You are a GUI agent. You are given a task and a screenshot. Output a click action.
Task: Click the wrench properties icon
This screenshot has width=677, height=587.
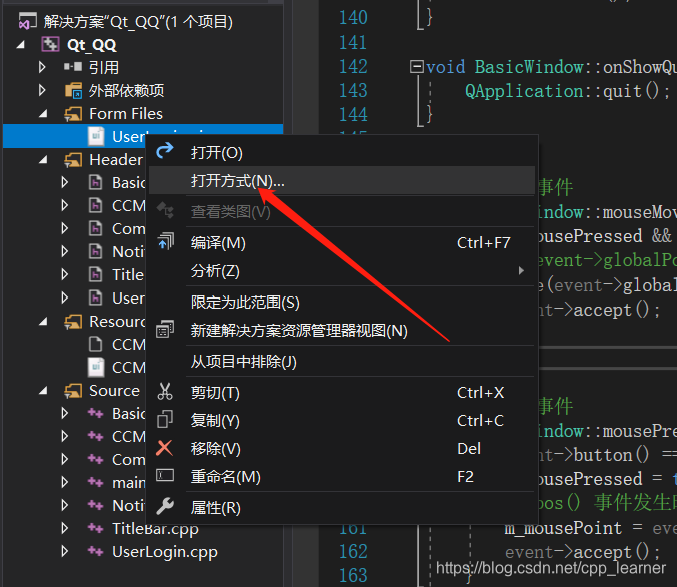pos(165,506)
